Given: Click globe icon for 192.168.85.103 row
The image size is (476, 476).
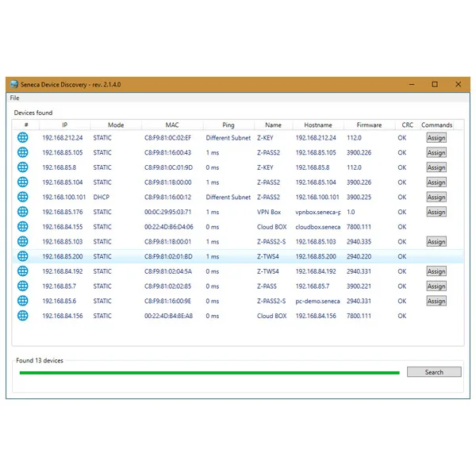Looking at the screenshot, I should (23, 242).
